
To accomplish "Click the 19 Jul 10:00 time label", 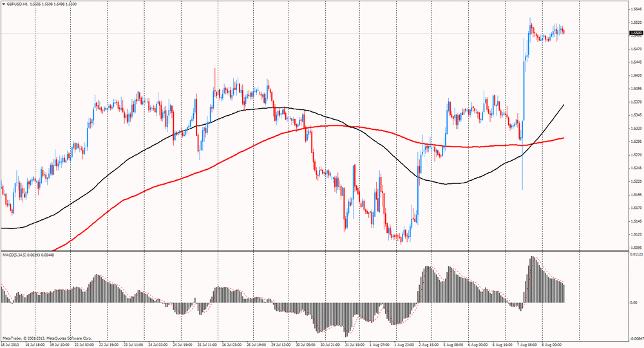I will 60,345.
